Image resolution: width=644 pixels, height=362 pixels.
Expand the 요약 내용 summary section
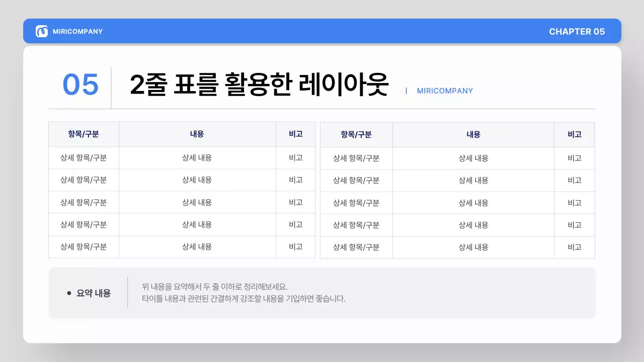point(94,293)
